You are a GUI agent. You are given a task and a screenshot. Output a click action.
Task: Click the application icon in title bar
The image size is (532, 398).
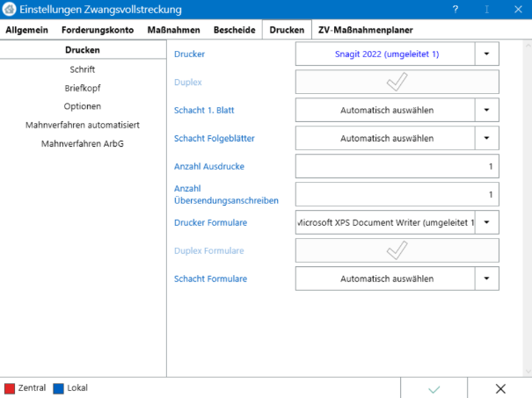pos(9,10)
